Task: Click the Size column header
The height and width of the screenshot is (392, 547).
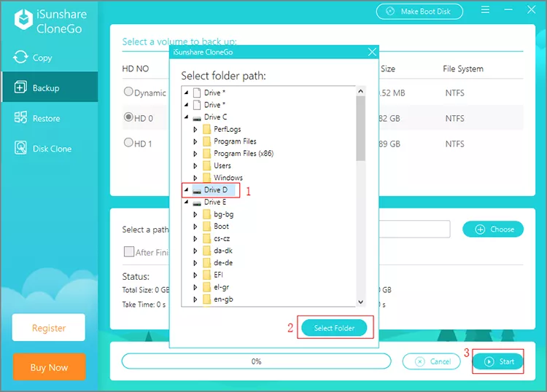Action: [388, 68]
